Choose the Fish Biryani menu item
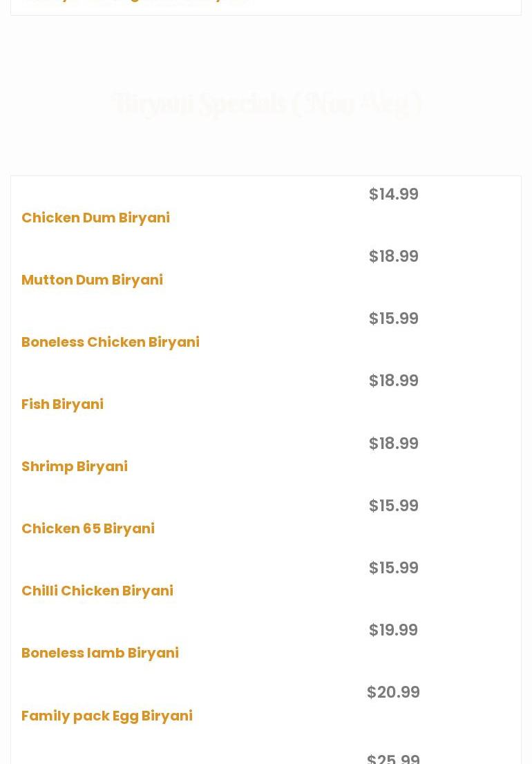This screenshot has height=764, width=532. pyautogui.click(x=62, y=404)
